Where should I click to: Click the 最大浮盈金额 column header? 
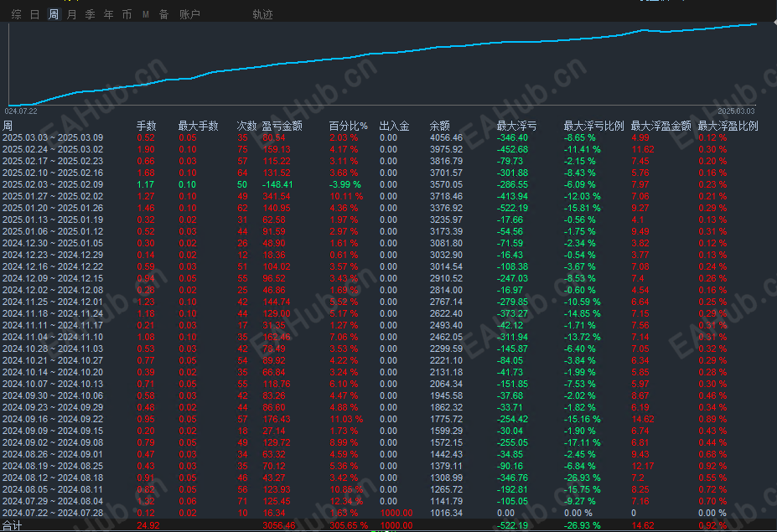(660, 126)
